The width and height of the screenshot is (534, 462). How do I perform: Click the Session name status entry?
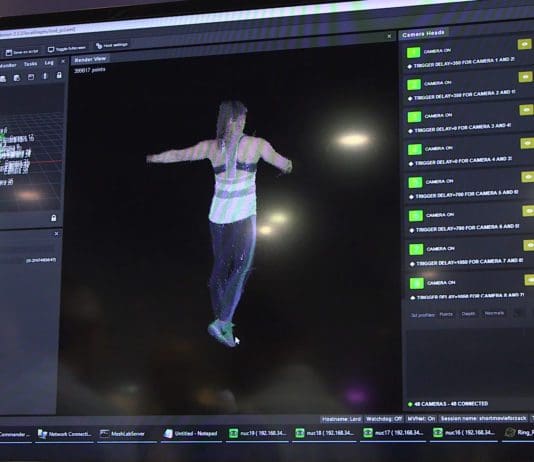483,418
